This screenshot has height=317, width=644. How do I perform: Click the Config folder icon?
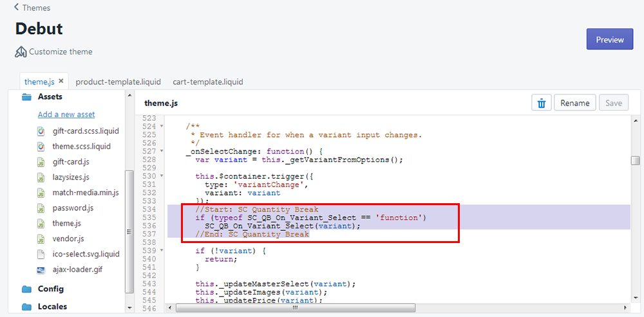click(26, 289)
